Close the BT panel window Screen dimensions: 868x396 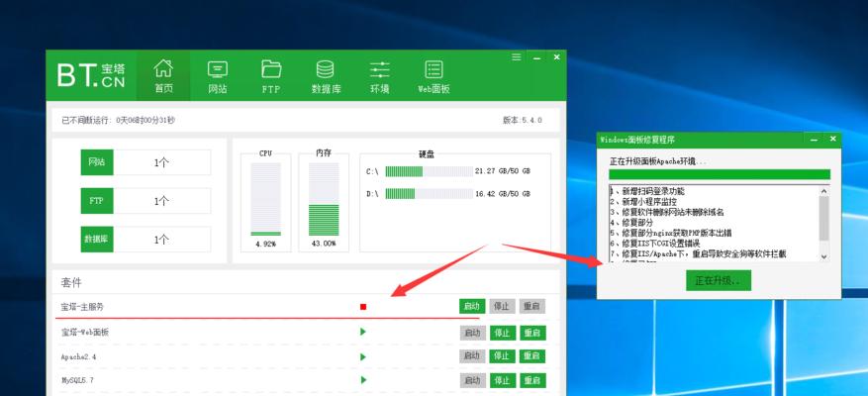pos(557,57)
